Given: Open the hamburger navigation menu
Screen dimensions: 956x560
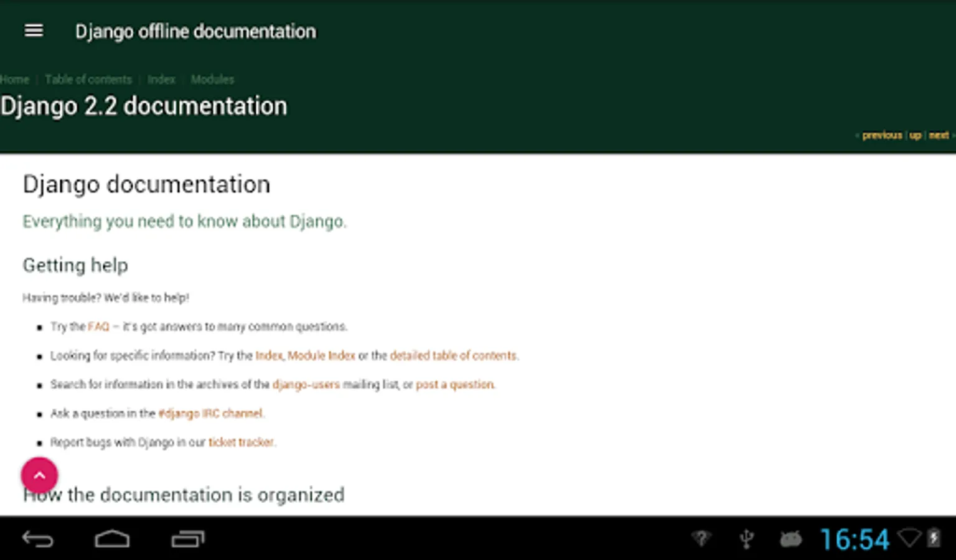Looking at the screenshot, I should (x=34, y=30).
